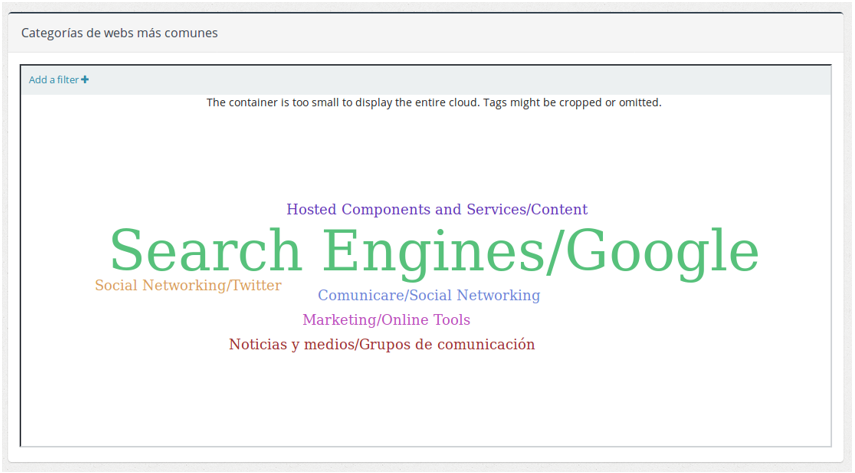The image size is (855, 473).
Task: Click the word Twitter in the orange tag
Action: pyautogui.click(x=256, y=286)
